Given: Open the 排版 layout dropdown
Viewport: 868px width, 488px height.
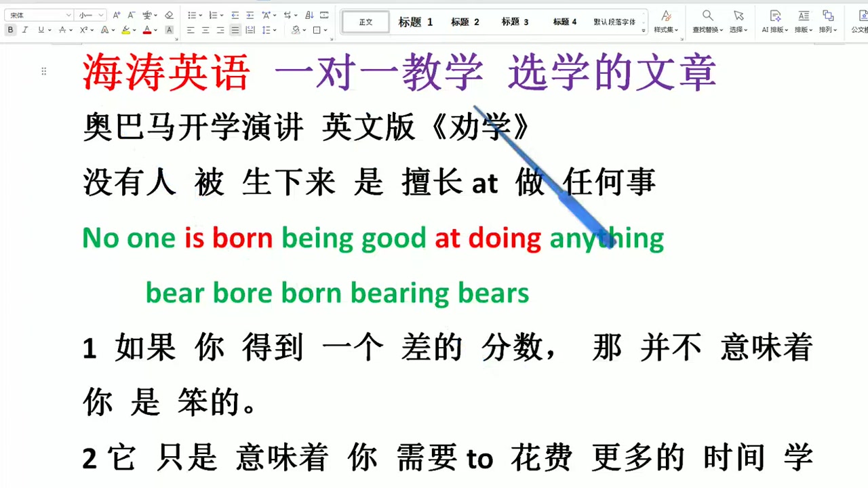Looking at the screenshot, I should pos(804,22).
